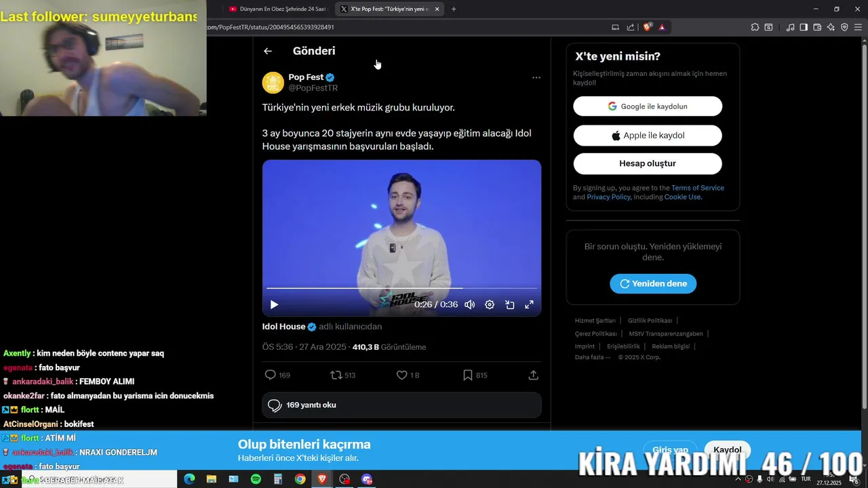868x488 pixels.
Task: Click the browser address bar URL
Action: tap(270, 27)
